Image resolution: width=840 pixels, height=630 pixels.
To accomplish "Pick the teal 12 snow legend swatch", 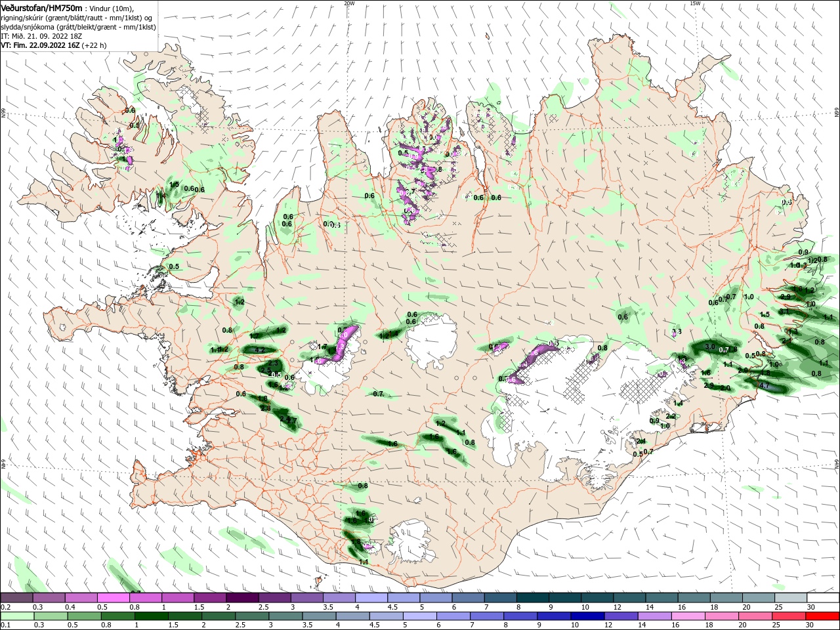I will click(x=629, y=598).
